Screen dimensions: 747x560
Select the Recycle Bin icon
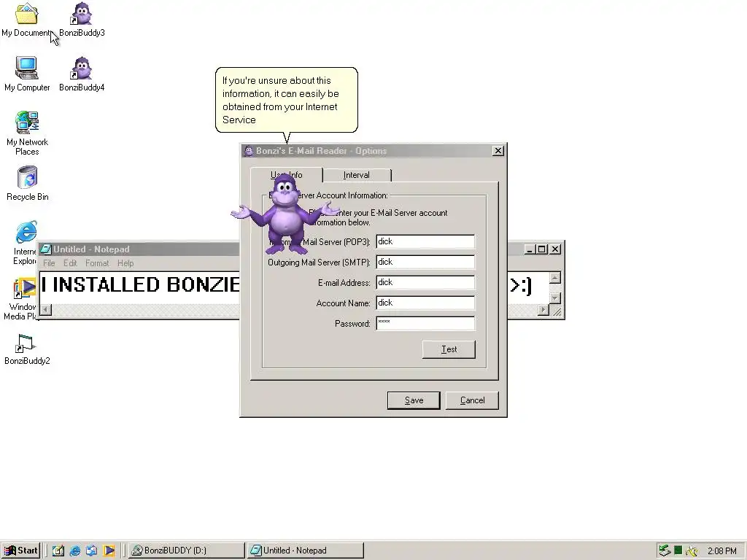27,183
